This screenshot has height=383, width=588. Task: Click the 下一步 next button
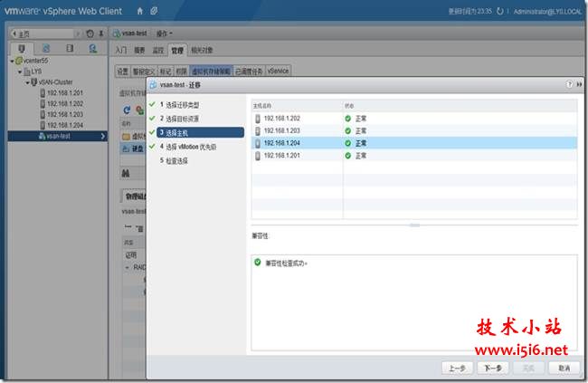(x=493, y=369)
